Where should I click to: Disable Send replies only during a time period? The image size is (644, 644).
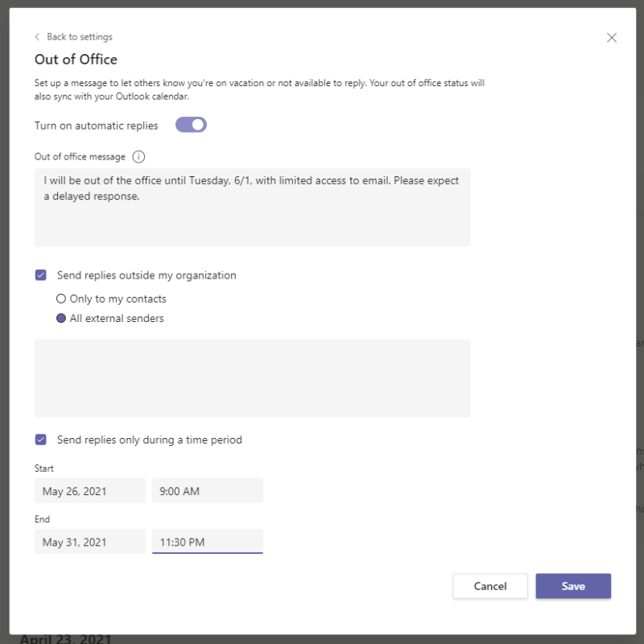(x=40, y=440)
